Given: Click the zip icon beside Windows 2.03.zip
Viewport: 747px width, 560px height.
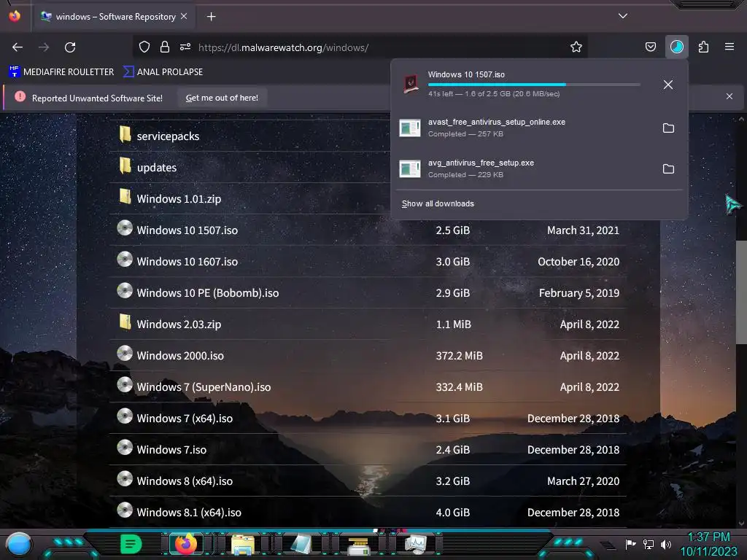Looking at the screenshot, I should (x=125, y=322).
